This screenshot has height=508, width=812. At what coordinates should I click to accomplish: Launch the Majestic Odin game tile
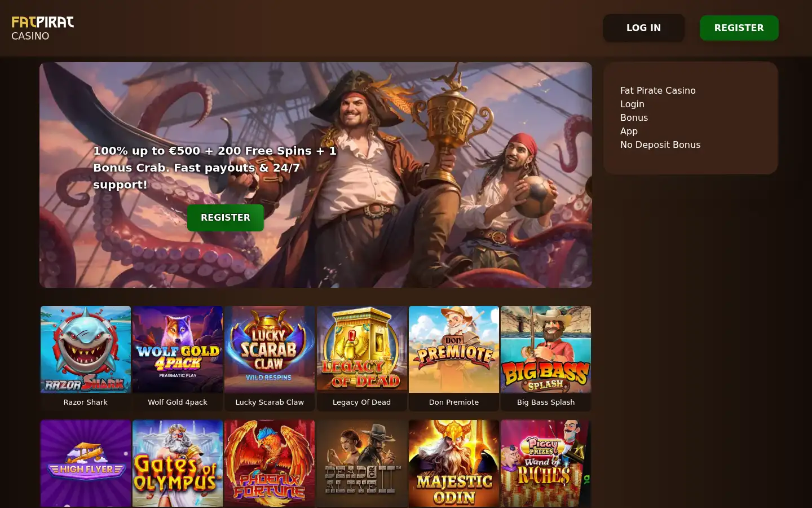pyautogui.click(x=454, y=463)
